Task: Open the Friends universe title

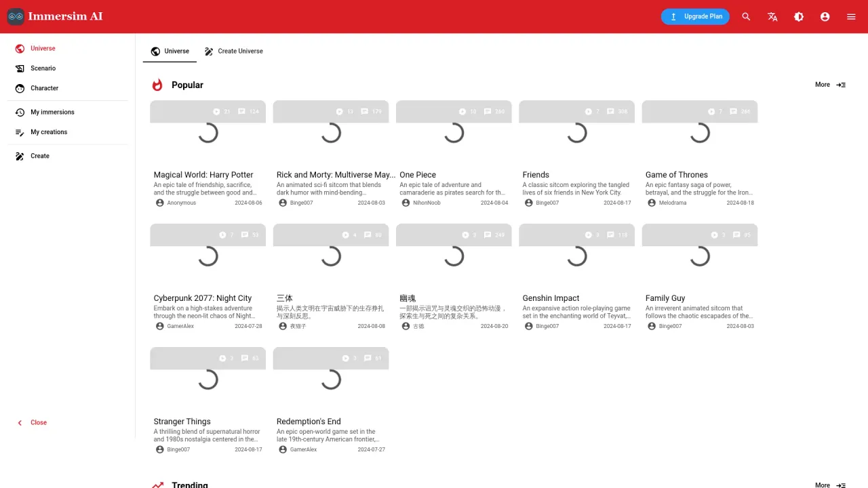Action: (536, 175)
